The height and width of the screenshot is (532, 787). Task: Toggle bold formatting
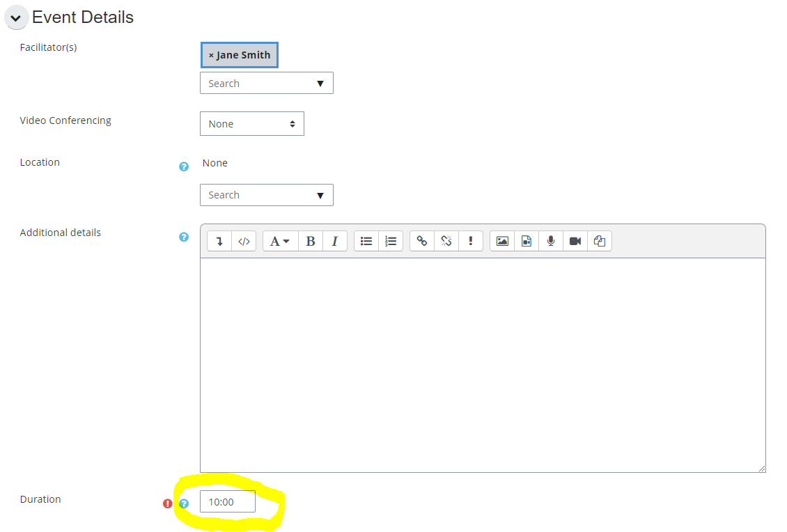click(x=311, y=241)
